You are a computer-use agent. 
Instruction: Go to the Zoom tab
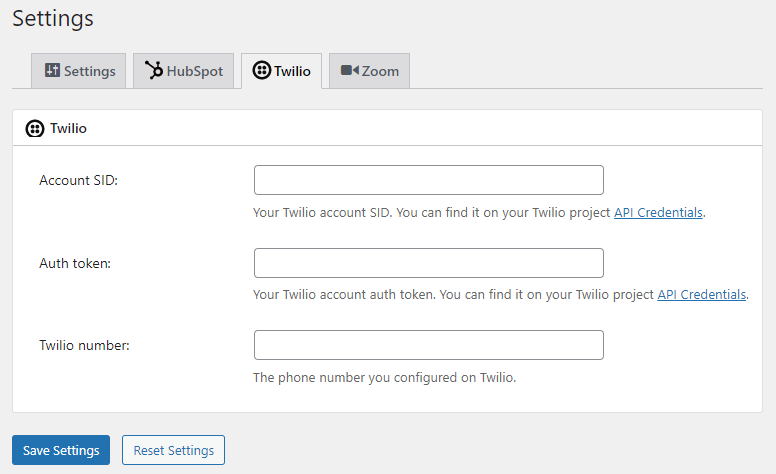click(x=380, y=71)
